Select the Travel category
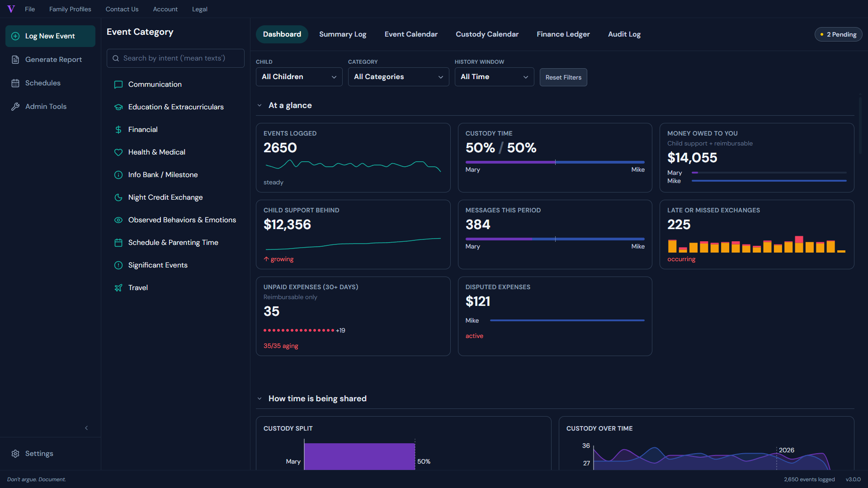 coord(175,288)
